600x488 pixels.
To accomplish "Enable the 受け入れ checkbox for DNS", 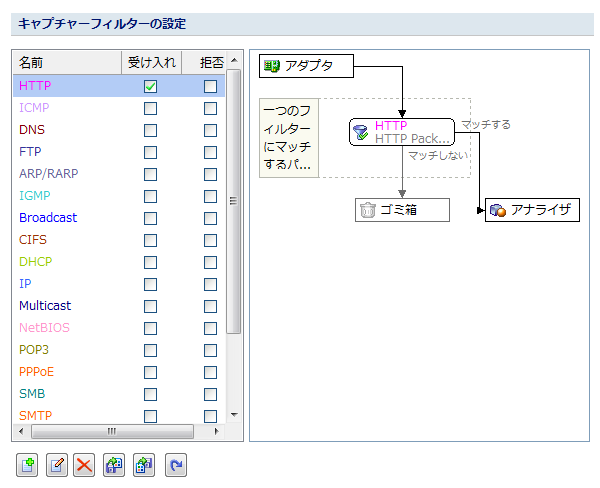I will (150, 130).
